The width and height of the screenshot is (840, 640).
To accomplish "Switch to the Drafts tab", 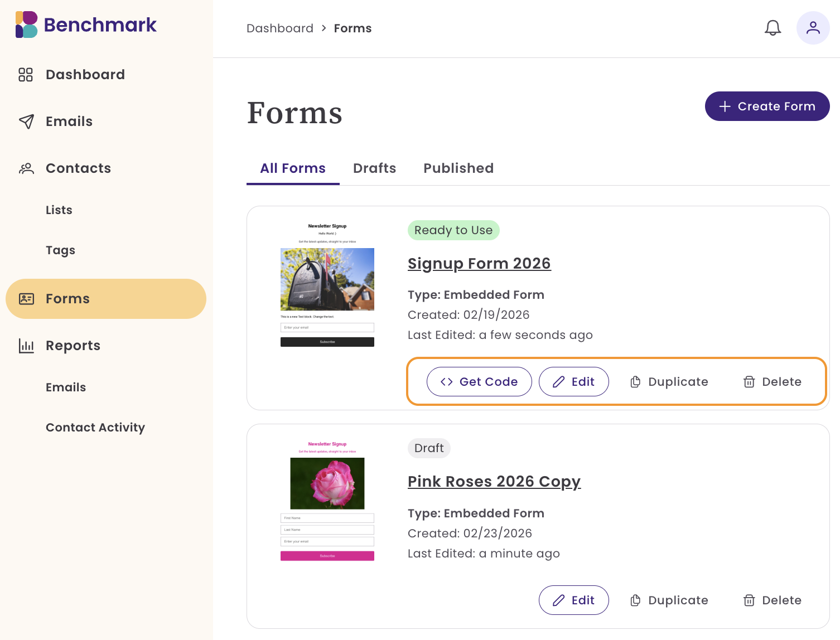I will [374, 168].
